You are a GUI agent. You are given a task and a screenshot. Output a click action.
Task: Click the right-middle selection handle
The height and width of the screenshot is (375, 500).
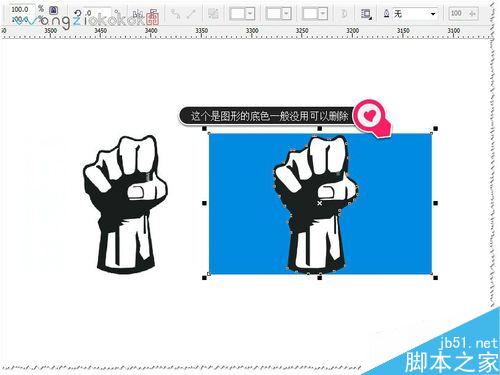435,203
